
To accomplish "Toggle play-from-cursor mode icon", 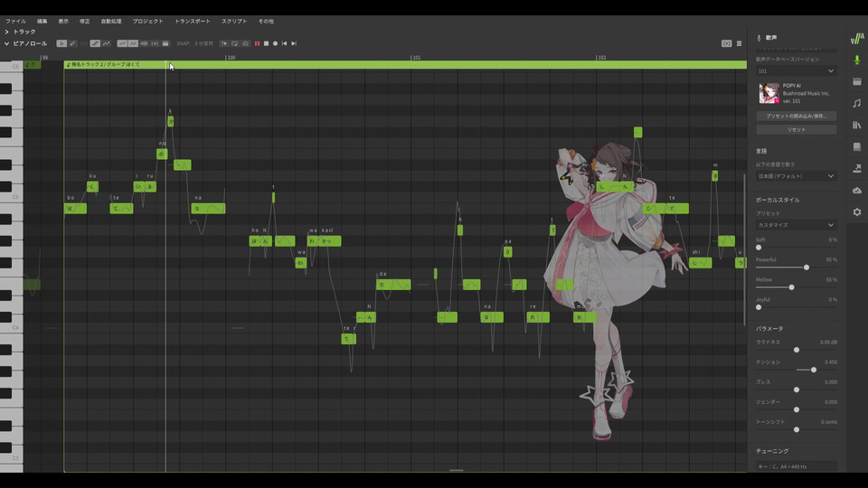I will (224, 43).
